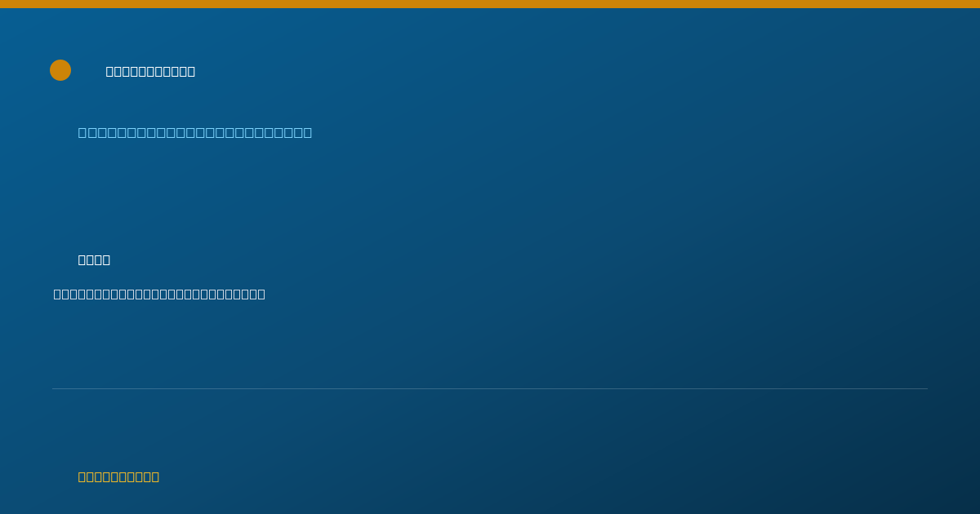Click the first character of the white title
The image size is (980, 514).
[110, 71]
